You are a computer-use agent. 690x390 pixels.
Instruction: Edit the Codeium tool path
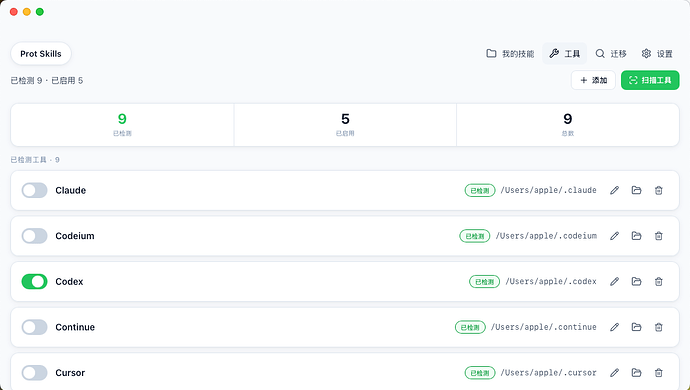tap(614, 236)
